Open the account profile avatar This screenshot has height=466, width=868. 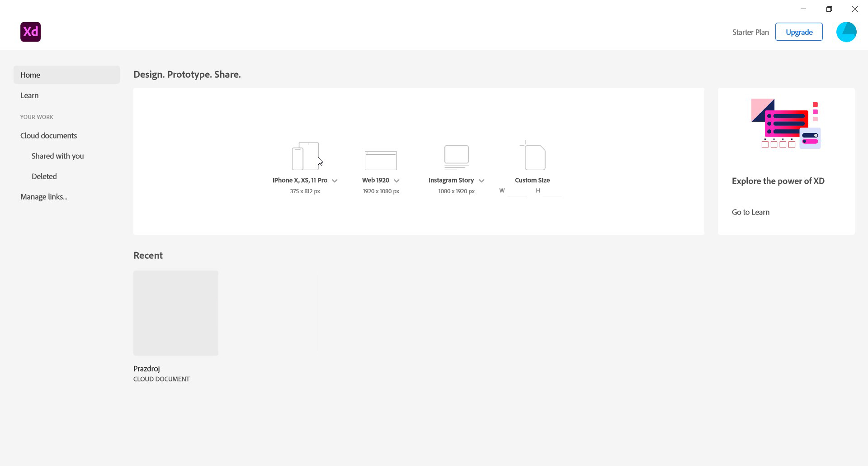click(846, 32)
